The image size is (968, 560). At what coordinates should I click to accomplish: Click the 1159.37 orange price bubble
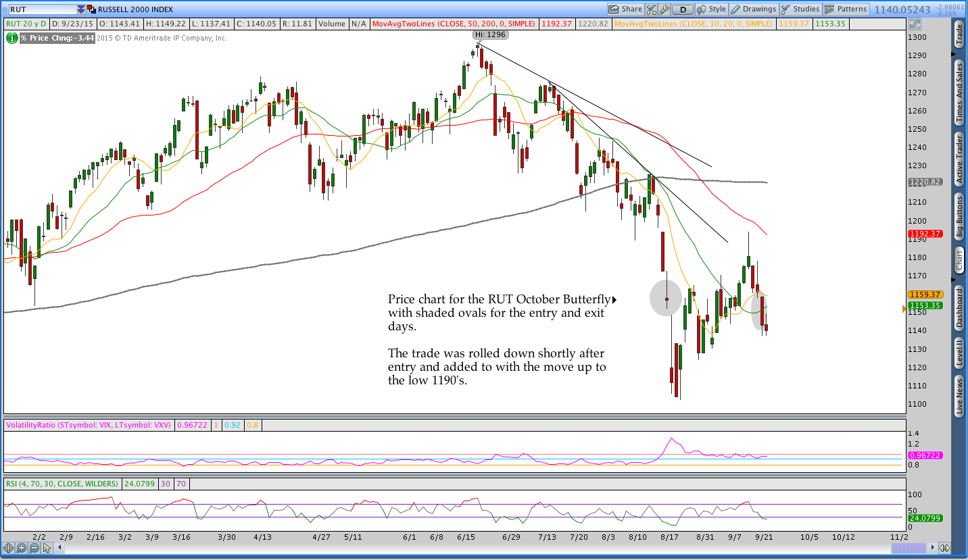click(925, 295)
